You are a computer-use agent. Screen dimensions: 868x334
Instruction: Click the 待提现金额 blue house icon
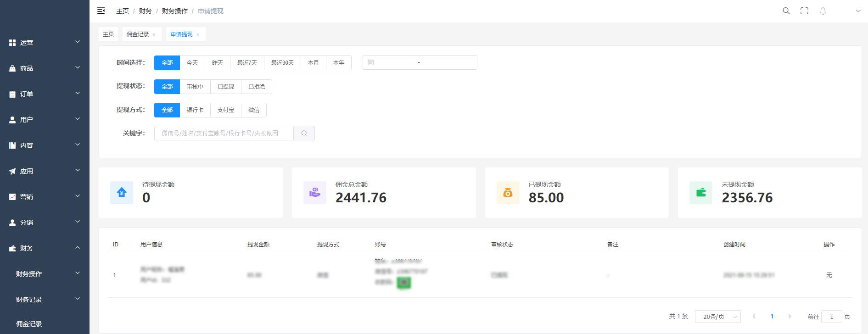click(122, 192)
